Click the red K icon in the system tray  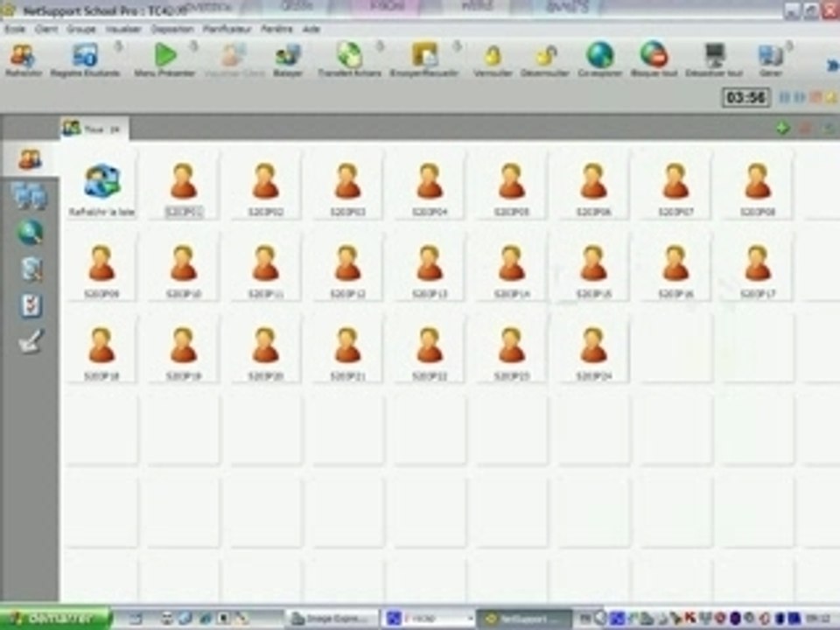pyautogui.click(x=690, y=619)
